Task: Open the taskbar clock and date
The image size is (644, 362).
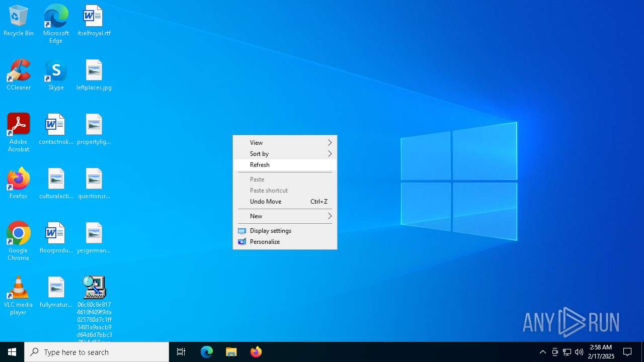Action: pyautogui.click(x=601, y=352)
